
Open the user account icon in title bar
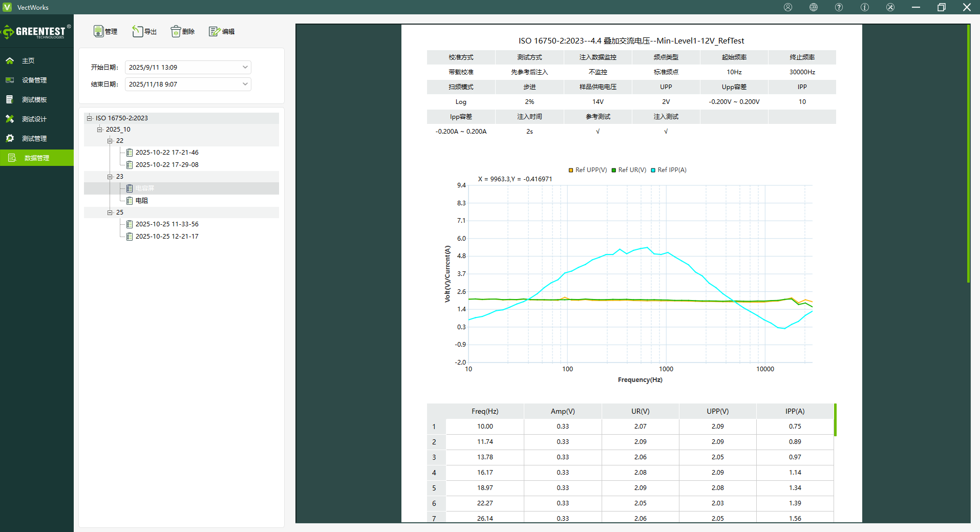click(788, 7)
